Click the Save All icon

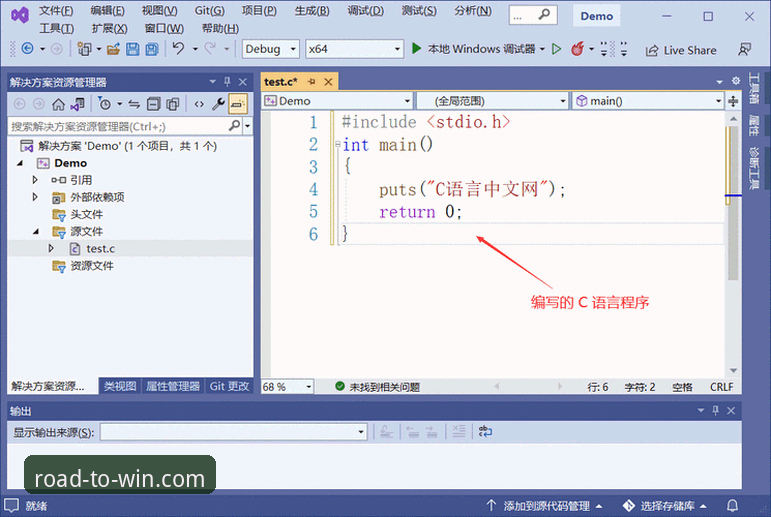(x=152, y=49)
